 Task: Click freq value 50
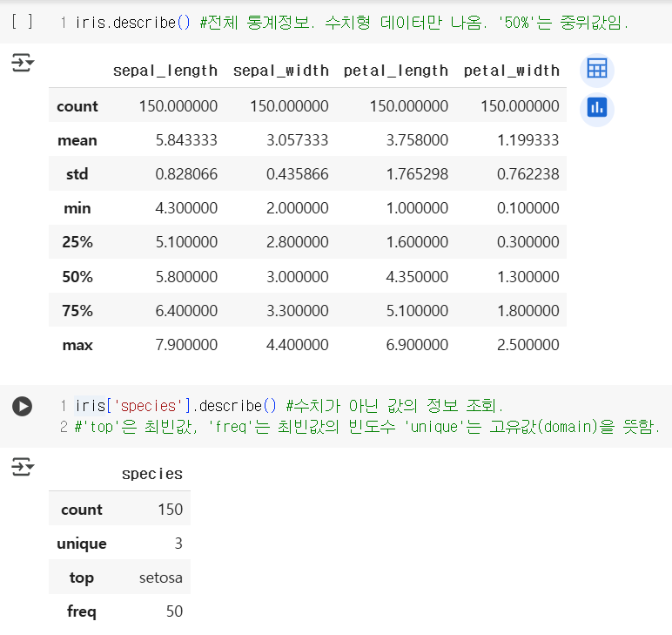point(174,611)
